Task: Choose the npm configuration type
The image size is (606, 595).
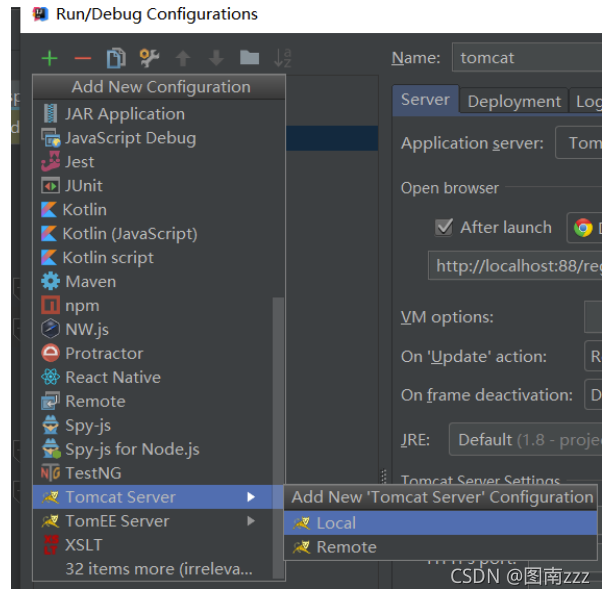Action: click(153, 306)
